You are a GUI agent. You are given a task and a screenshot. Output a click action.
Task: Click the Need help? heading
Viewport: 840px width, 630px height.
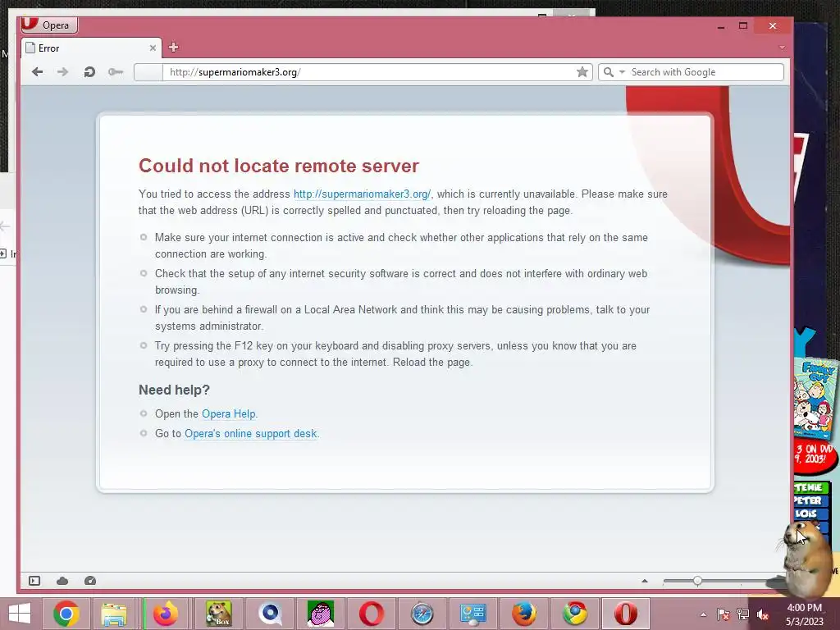[174, 390]
